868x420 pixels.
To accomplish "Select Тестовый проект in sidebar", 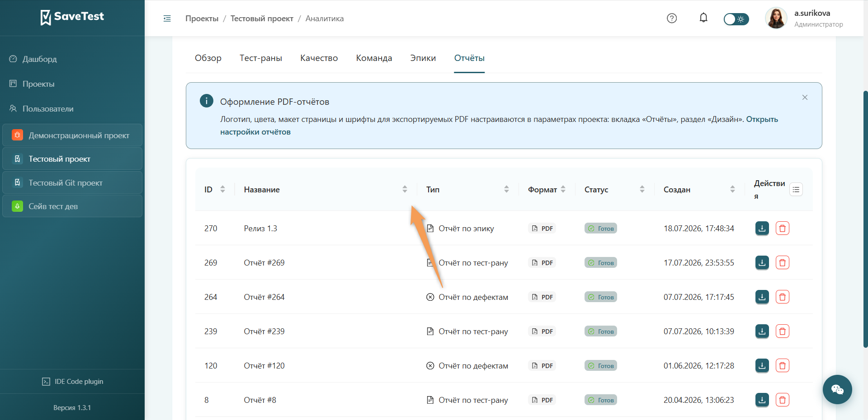I will pyautogui.click(x=72, y=159).
